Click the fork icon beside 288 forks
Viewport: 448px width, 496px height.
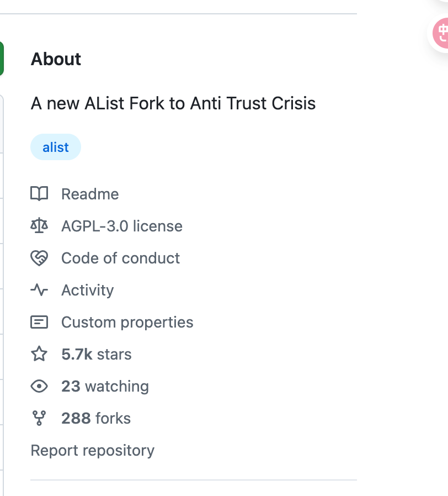click(x=39, y=418)
